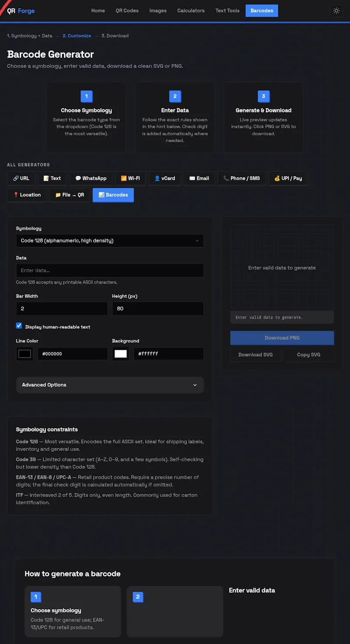
Task: Click the 'Barcode Generator' heading
Action: 51,54
